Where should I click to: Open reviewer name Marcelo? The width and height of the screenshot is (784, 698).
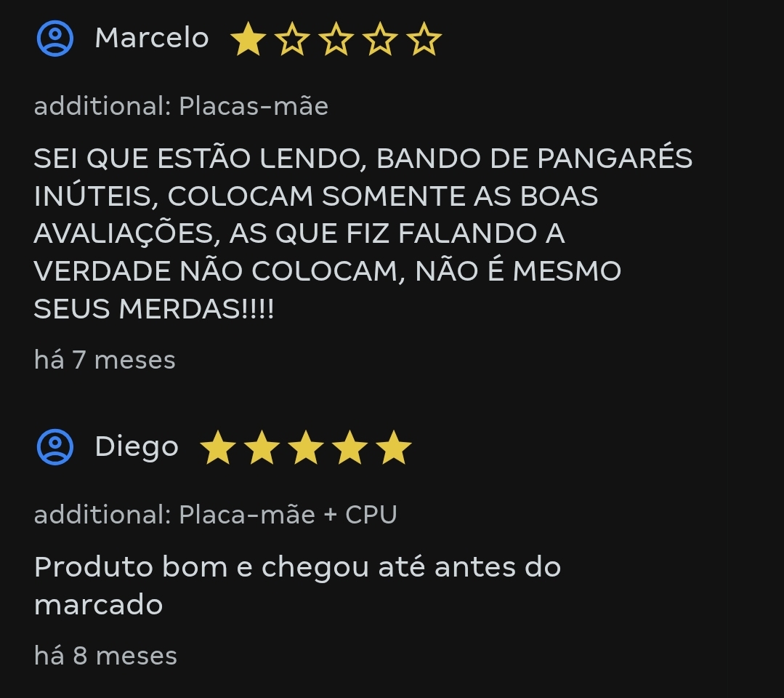152,38
